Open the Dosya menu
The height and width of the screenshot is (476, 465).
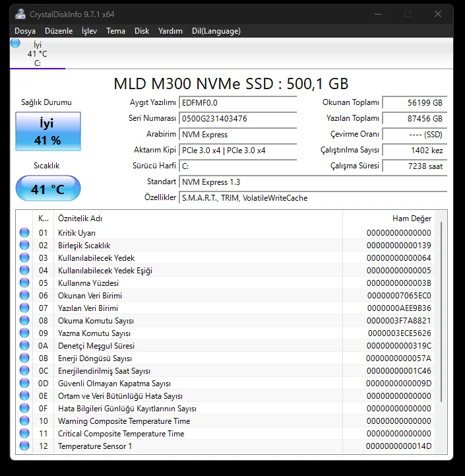(x=25, y=31)
